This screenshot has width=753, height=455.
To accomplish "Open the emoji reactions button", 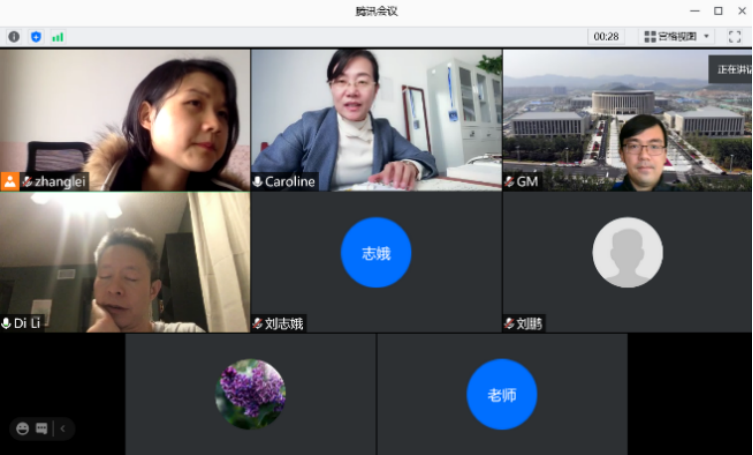I will coord(23,428).
